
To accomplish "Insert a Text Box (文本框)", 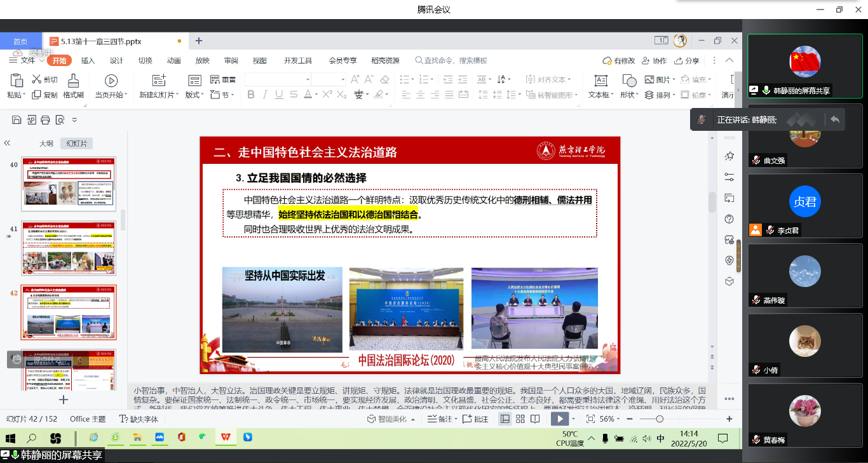I will [x=600, y=81].
